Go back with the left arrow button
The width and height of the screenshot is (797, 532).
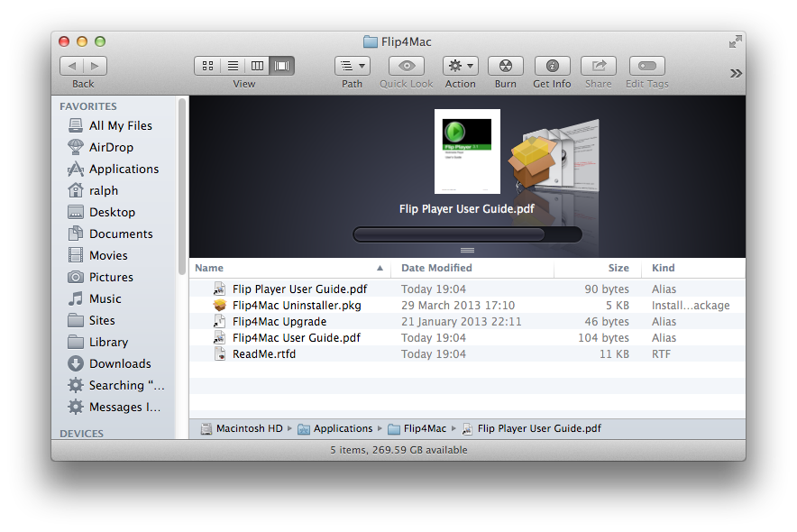(x=71, y=66)
